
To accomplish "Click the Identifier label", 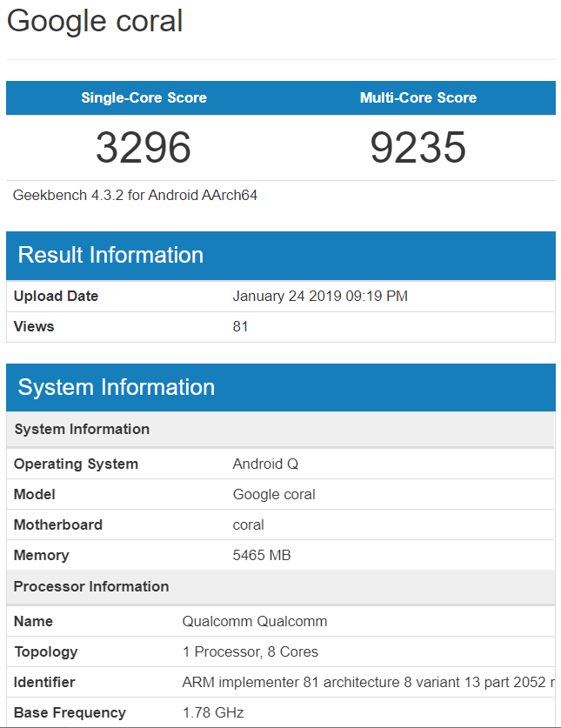I will click(44, 682).
